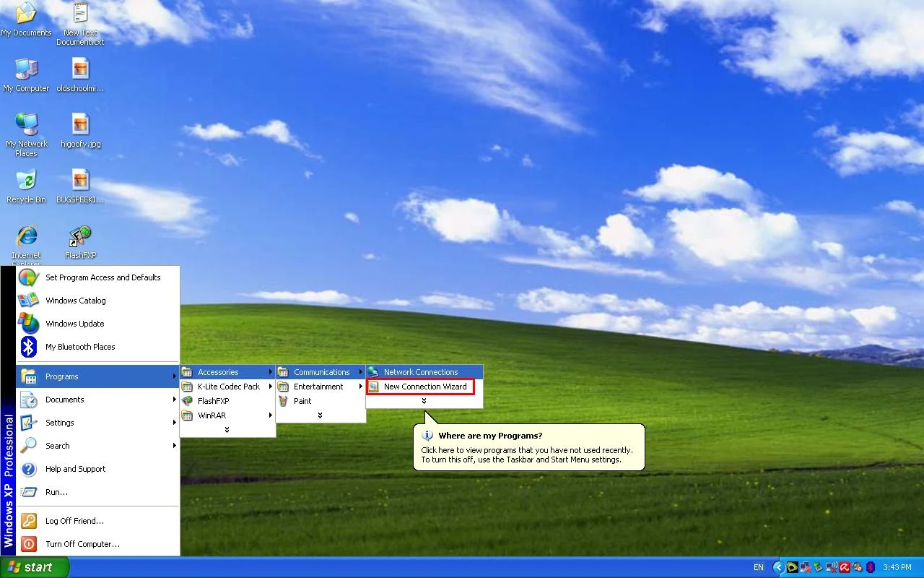Open the Run... dialog

tap(97, 492)
